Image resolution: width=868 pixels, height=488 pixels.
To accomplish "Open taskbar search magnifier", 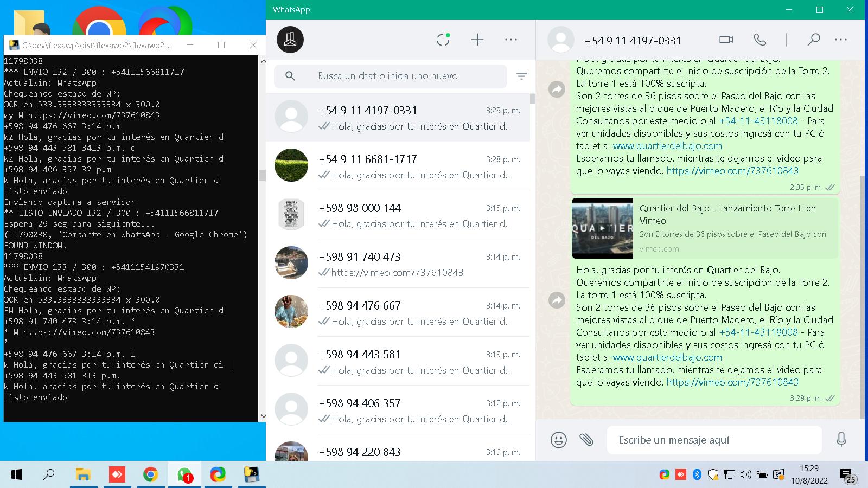I will pyautogui.click(x=49, y=475).
